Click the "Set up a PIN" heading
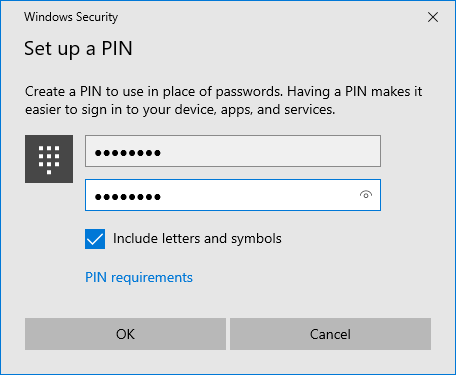Screen dimensions: 456x375 78,49
